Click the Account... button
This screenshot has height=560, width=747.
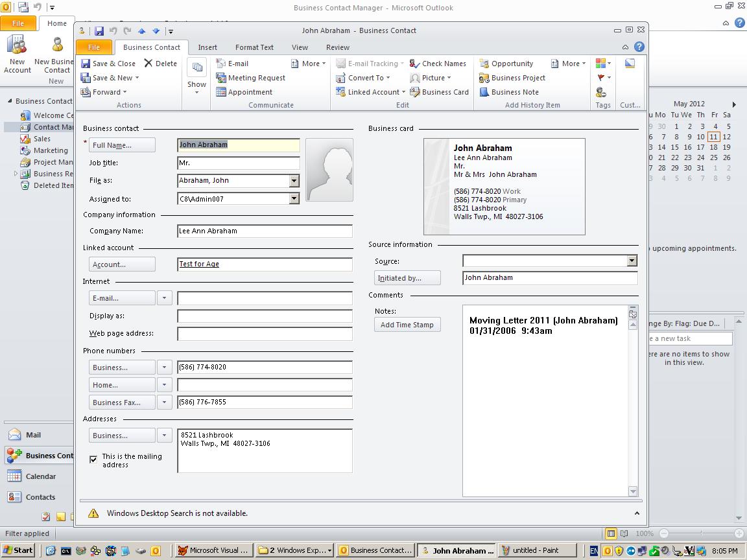(x=122, y=264)
